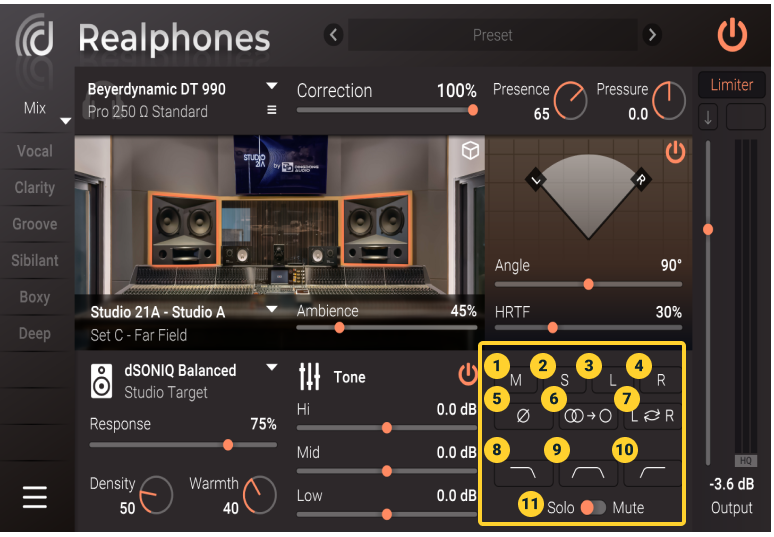Screen dimensions: 774x537
Task: Go to the next preset
Action: pyautogui.click(x=652, y=35)
